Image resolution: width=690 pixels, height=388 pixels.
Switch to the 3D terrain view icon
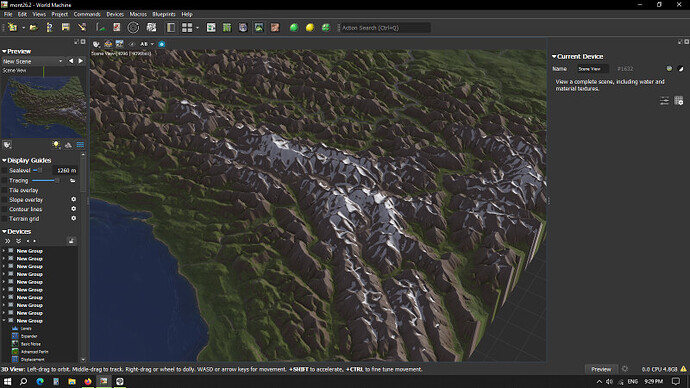(x=259, y=27)
